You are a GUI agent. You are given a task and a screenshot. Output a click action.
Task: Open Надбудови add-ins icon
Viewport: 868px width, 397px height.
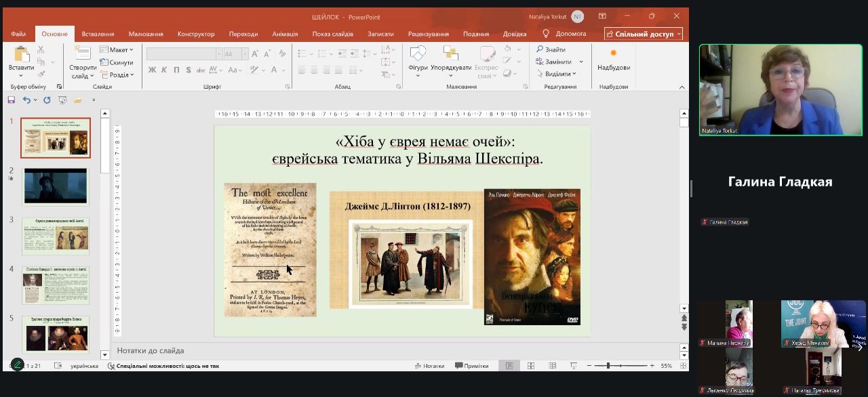613,54
